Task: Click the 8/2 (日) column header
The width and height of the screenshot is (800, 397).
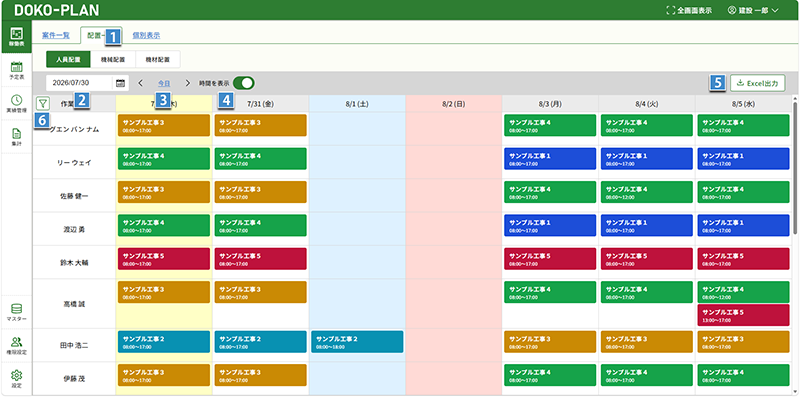Action: point(454,104)
